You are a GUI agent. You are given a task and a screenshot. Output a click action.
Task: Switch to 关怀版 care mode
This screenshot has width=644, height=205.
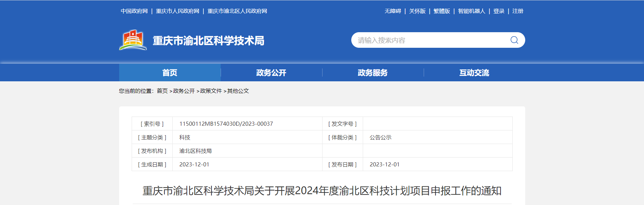click(417, 11)
